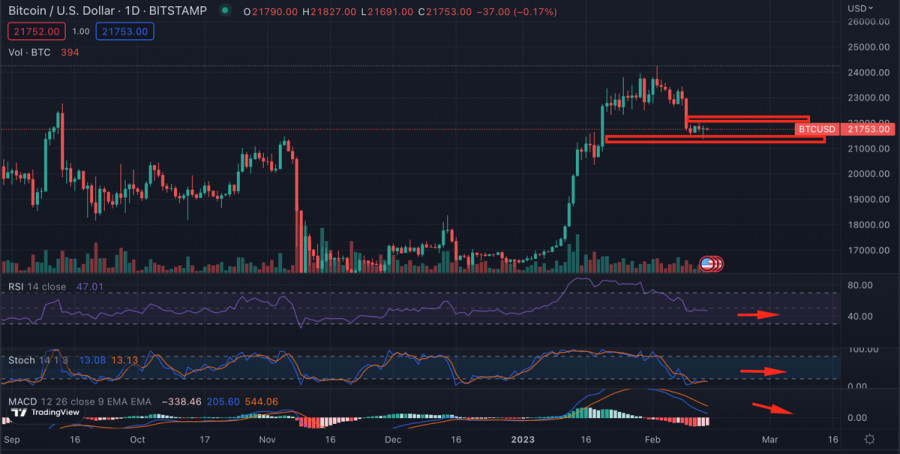Click the Nov label on time axis
Viewport: 900px width, 454px height.
tap(268, 440)
